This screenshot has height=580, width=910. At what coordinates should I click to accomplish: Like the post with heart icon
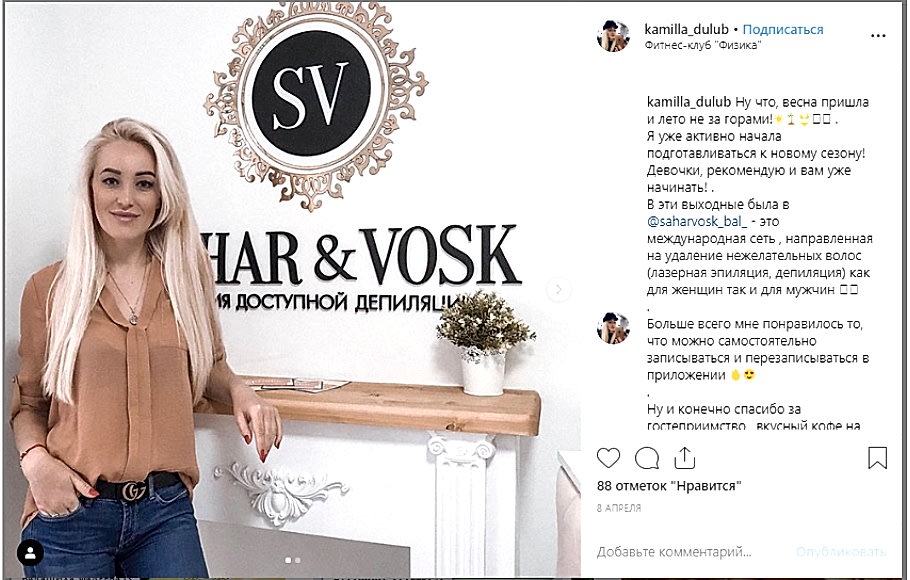608,458
